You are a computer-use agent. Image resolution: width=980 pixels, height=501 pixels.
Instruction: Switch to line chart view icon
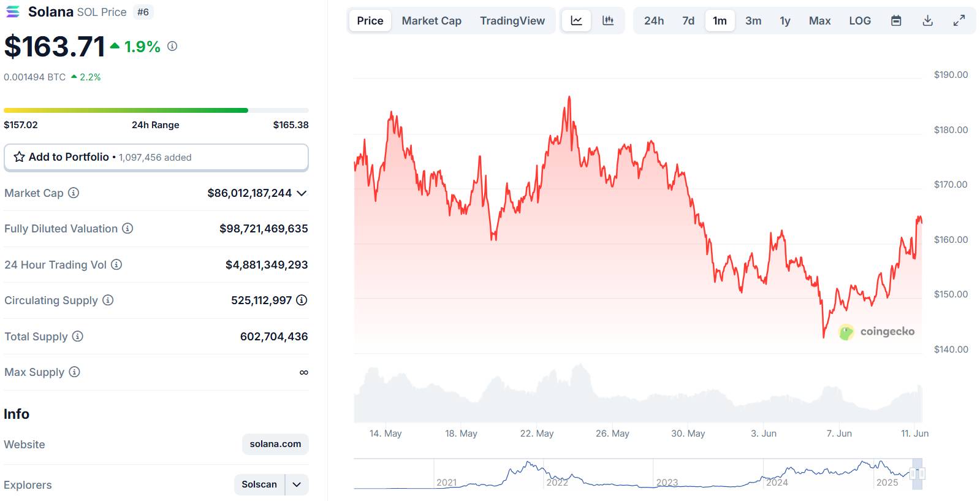click(x=576, y=21)
